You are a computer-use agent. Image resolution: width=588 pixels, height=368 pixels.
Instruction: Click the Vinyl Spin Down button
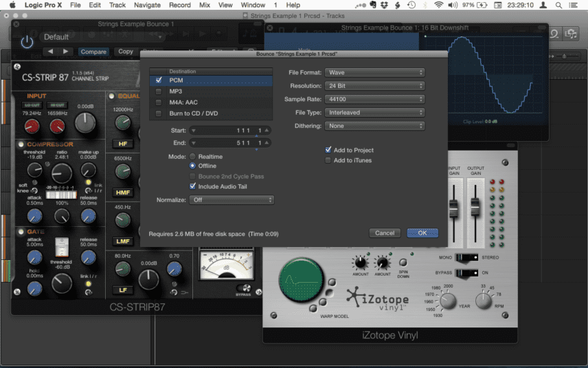pyautogui.click(x=403, y=263)
